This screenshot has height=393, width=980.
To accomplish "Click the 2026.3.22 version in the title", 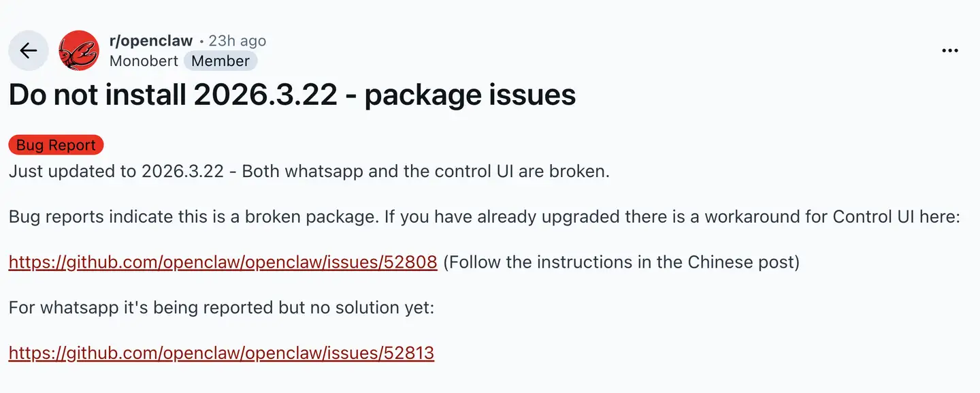I will (265, 95).
